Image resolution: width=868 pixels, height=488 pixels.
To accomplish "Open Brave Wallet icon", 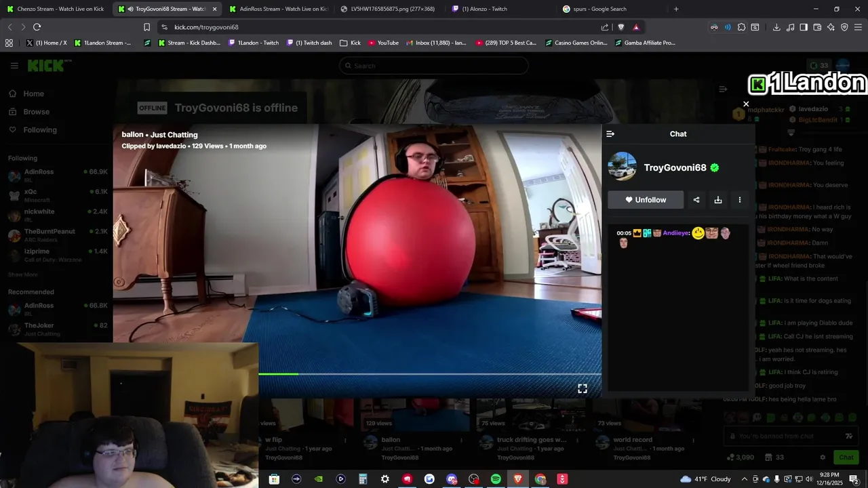I will 817,27.
